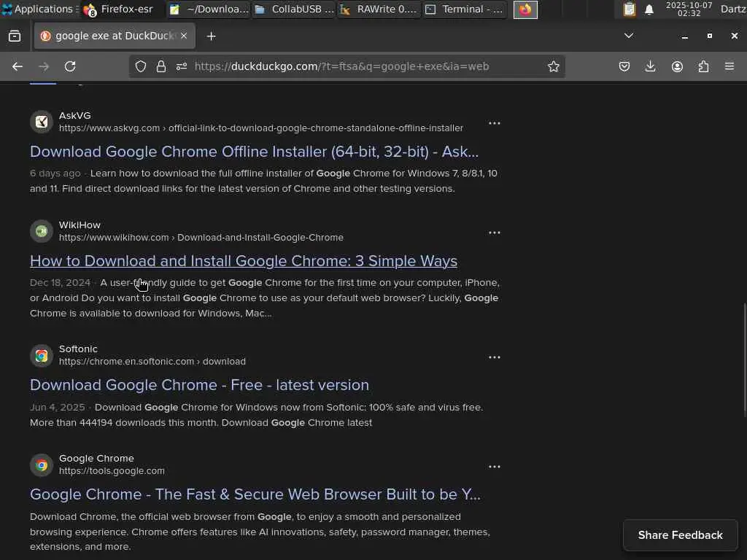
Task: Open more options for the AskVG result
Action: [x=495, y=123]
